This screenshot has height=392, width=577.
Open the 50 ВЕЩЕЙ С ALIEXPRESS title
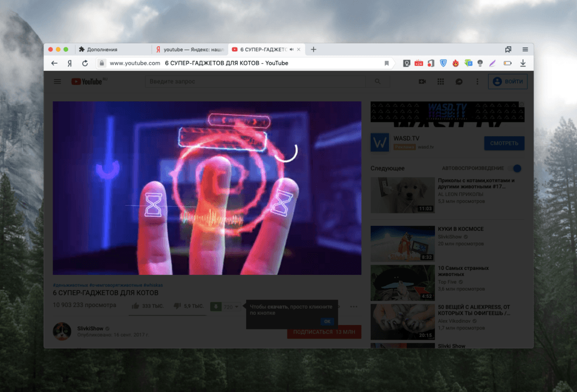click(x=474, y=310)
